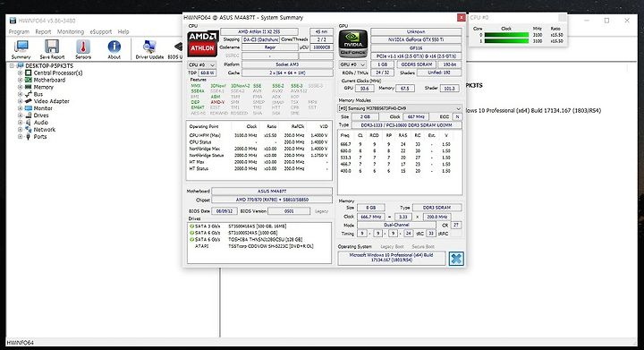Expand the Memory node
This screenshot has width=644, height=350.
(x=20, y=87)
